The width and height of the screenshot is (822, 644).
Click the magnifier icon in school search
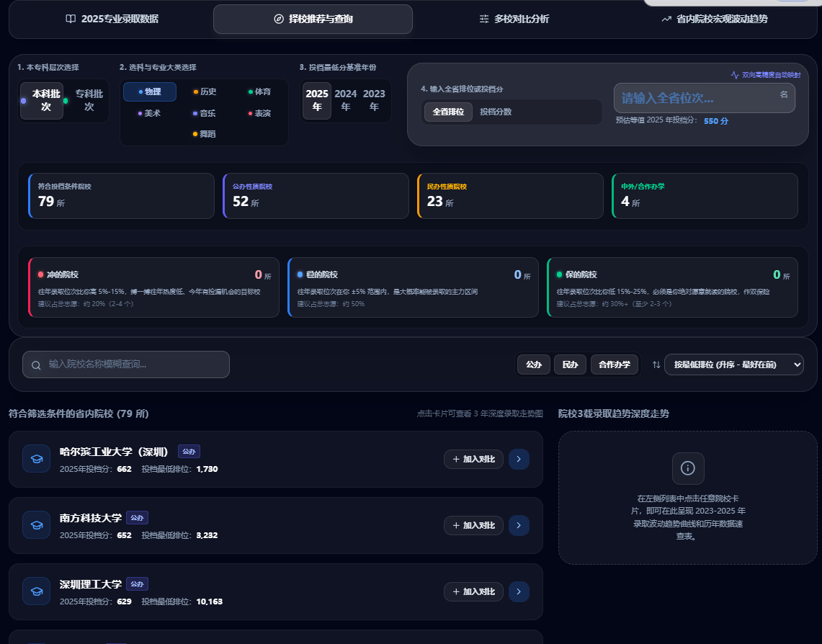[36, 365]
